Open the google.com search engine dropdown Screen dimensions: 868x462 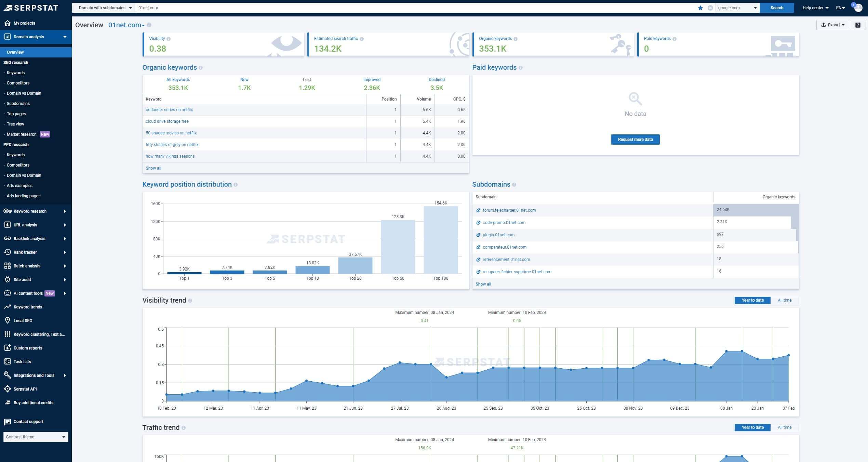point(737,8)
